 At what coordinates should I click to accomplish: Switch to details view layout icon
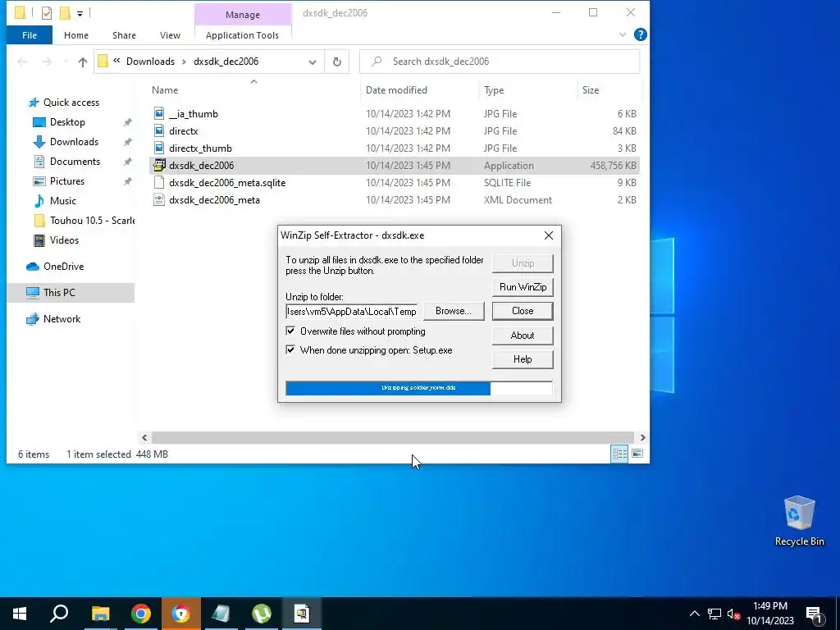620,454
